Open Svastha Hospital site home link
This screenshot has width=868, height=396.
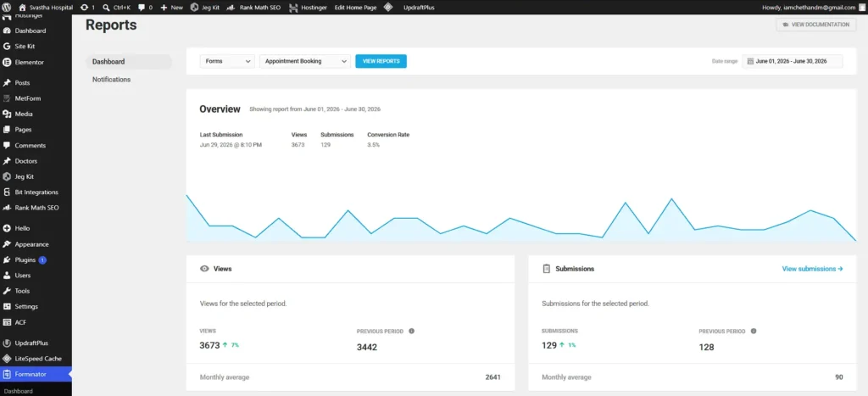point(47,8)
